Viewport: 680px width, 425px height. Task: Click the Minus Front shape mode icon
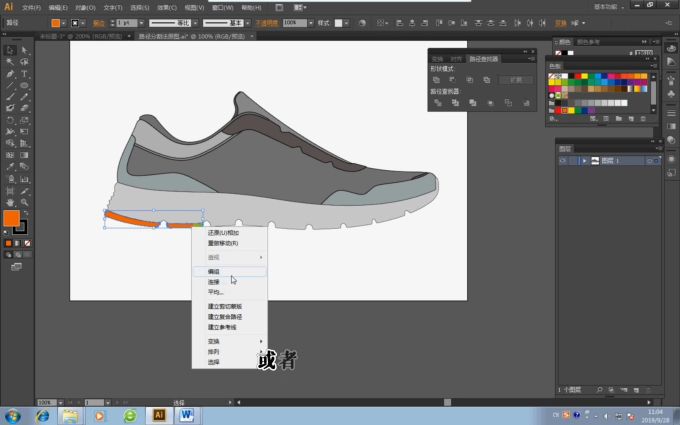click(x=452, y=80)
